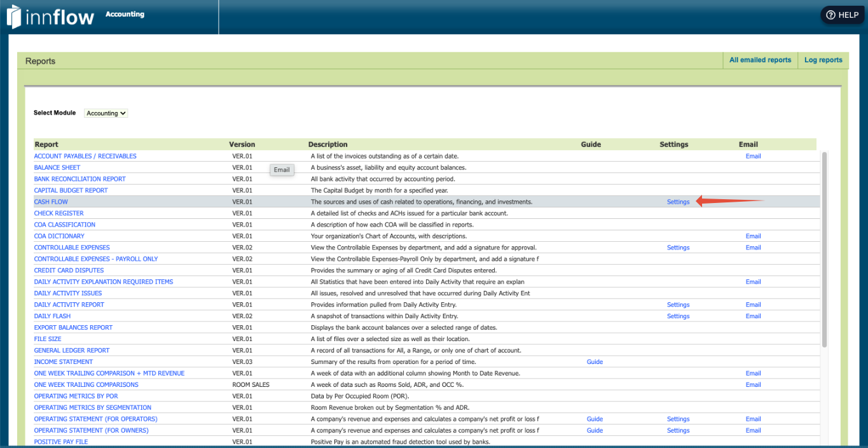
Task: Open Controllable Expenses report
Action: (x=72, y=248)
